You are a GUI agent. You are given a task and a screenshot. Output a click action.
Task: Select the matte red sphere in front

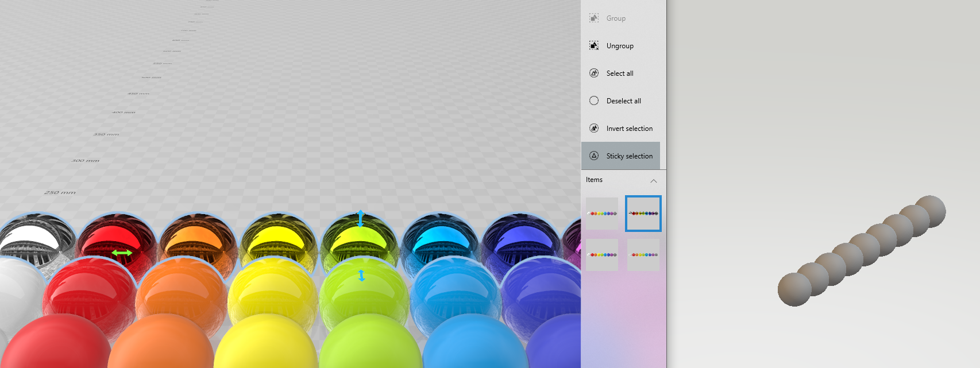click(56, 343)
